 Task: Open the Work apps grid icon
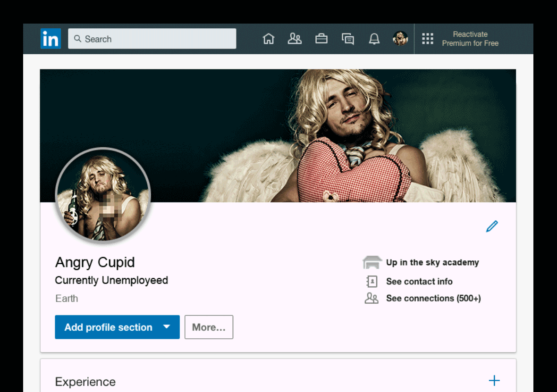tap(428, 39)
